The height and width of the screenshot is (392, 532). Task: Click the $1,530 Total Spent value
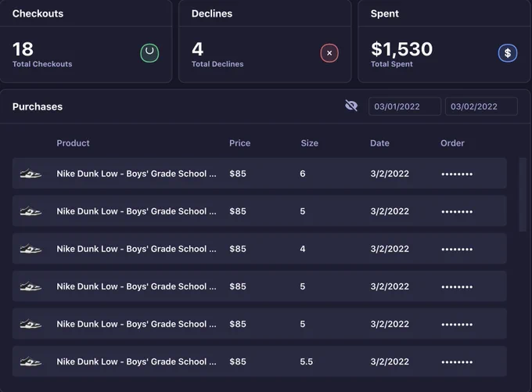(x=401, y=49)
